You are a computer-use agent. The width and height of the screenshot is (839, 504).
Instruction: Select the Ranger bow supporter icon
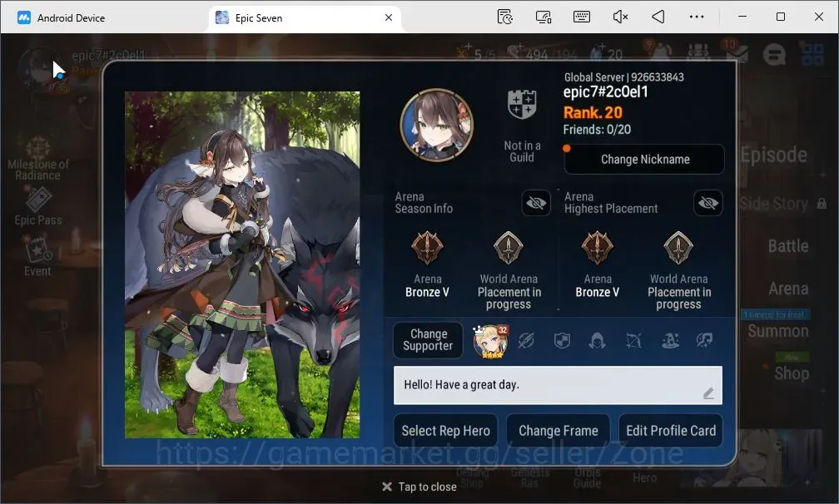coord(633,340)
